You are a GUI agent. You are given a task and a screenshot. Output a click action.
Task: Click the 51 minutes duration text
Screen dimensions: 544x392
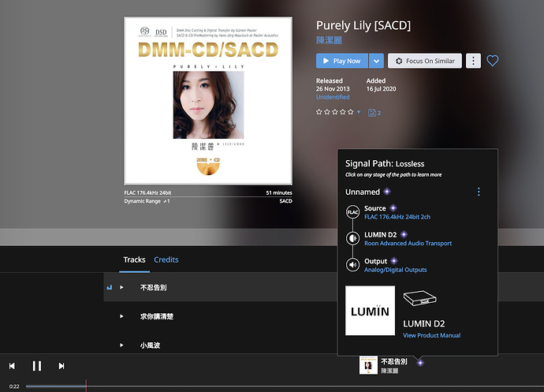(x=279, y=192)
